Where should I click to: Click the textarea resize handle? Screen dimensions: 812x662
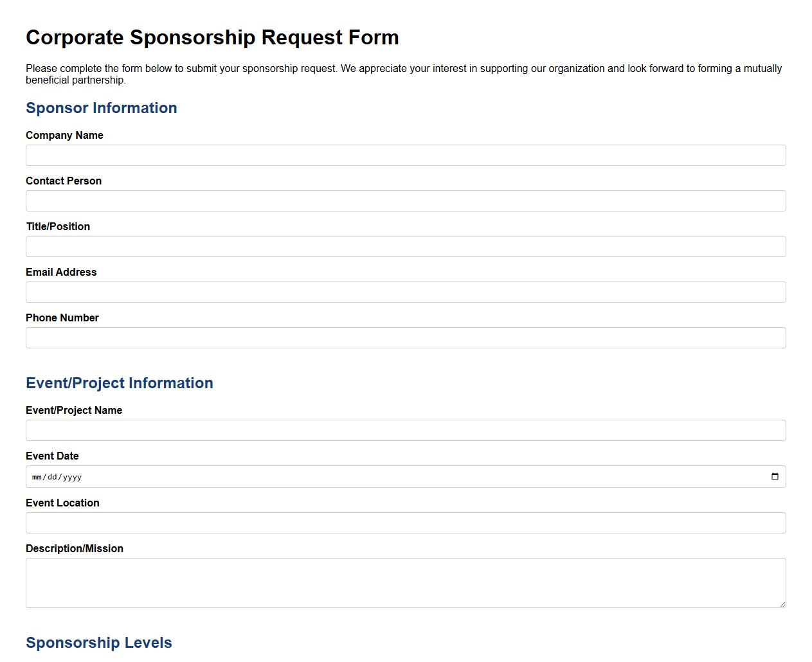[x=782, y=604]
